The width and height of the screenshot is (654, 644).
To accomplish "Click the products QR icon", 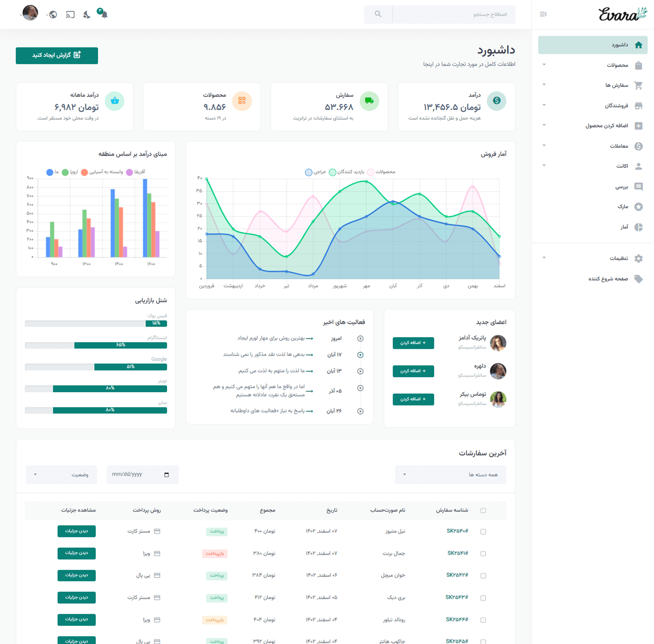I will coord(242,101).
